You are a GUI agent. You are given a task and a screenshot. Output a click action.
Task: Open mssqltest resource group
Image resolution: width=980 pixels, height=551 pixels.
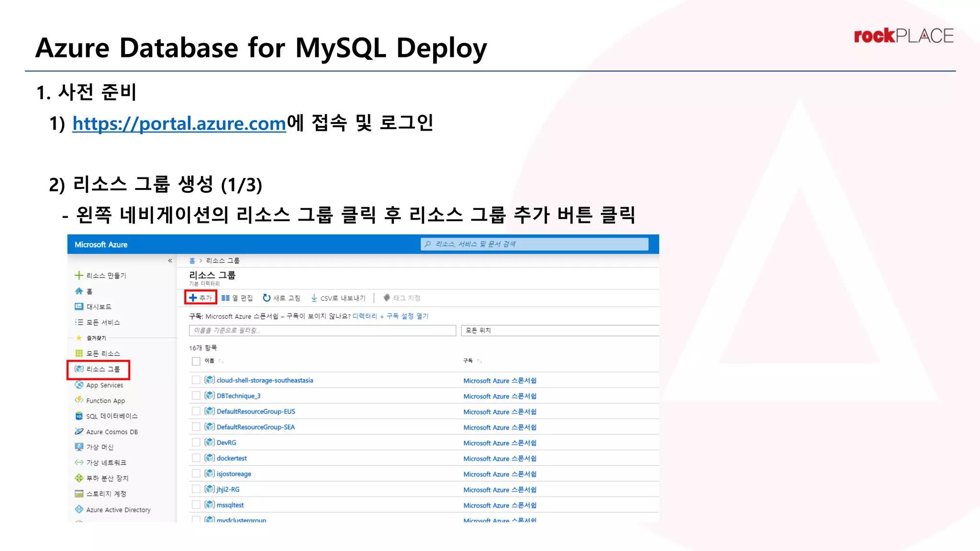point(230,505)
